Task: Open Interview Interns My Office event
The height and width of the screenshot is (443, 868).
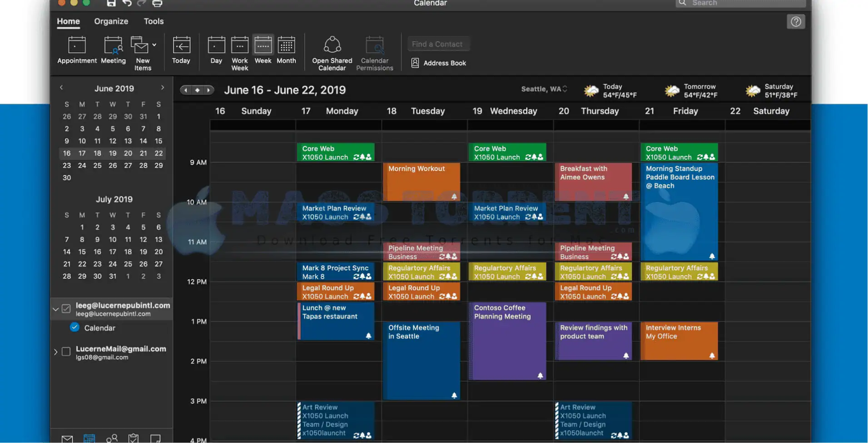Action: click(679, 341)
